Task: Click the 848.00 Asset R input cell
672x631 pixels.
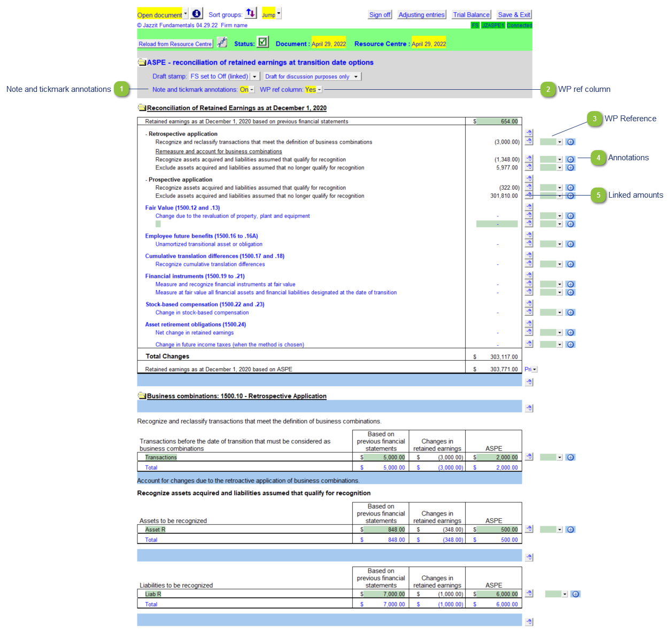Action: pyautogui.click(x=384, y=529)
